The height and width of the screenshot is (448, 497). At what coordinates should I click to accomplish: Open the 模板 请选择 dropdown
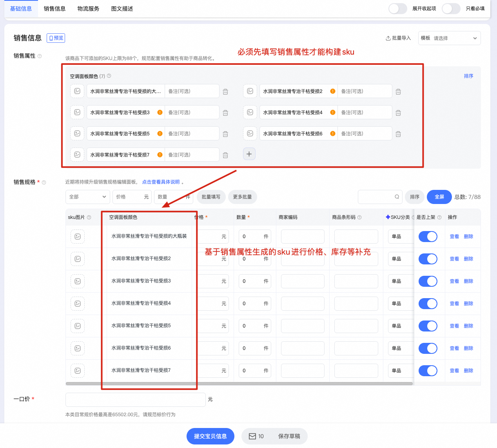point(449,38)
